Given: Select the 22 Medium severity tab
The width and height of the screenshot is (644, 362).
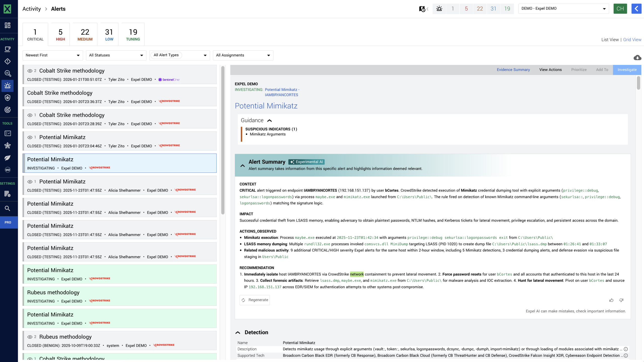Looking at the screenshot, I should click(85, 34).
